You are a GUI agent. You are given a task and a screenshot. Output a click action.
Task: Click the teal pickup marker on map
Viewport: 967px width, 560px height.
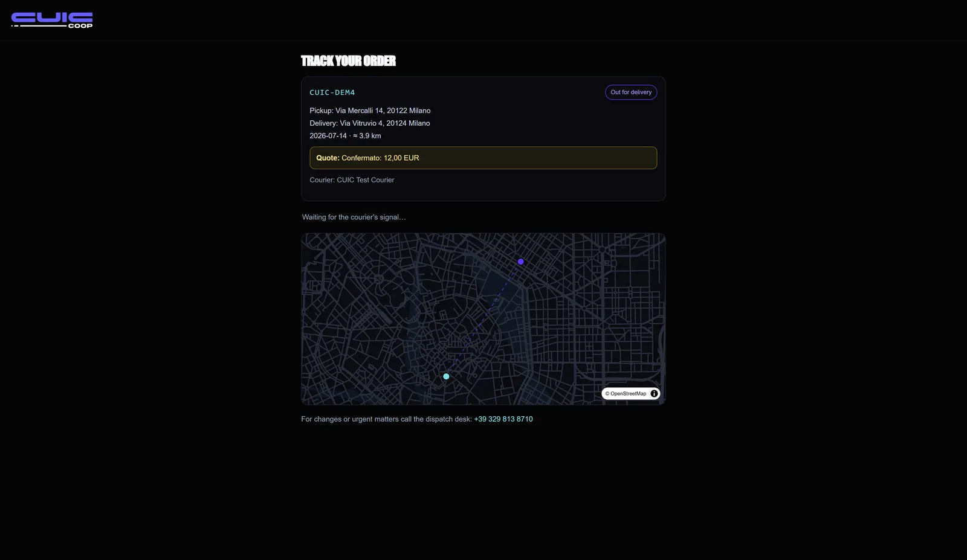pos(446,376)
